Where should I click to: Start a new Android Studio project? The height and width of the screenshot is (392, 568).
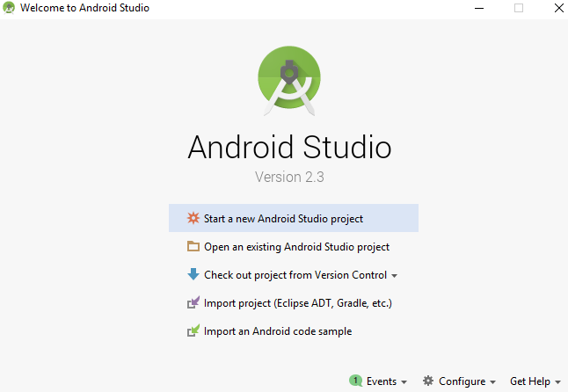tap(294, 218)
